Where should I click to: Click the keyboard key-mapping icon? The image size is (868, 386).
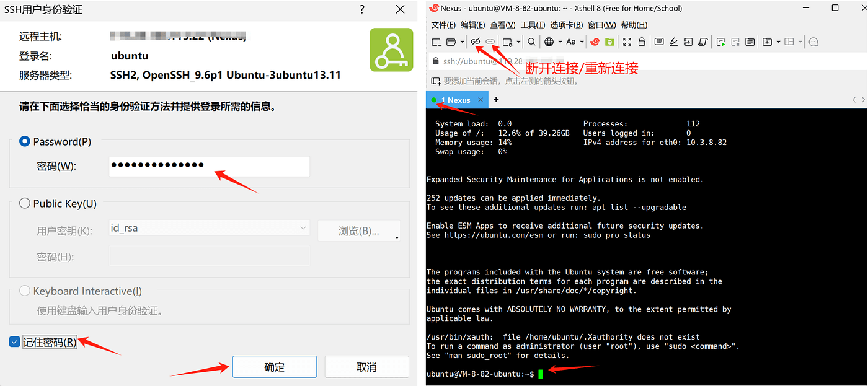tap(659, 42)
